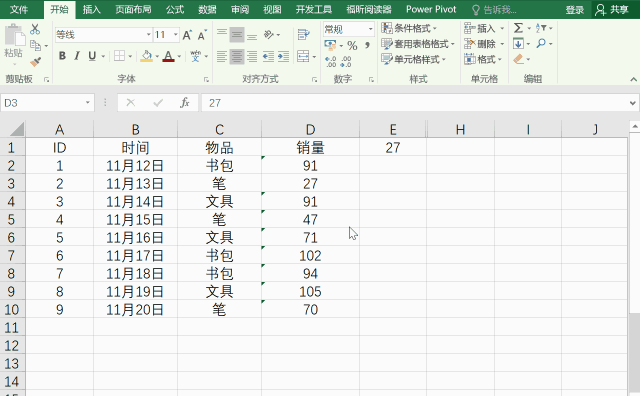Switch to the 公式 tab

[x=175, y=9]
